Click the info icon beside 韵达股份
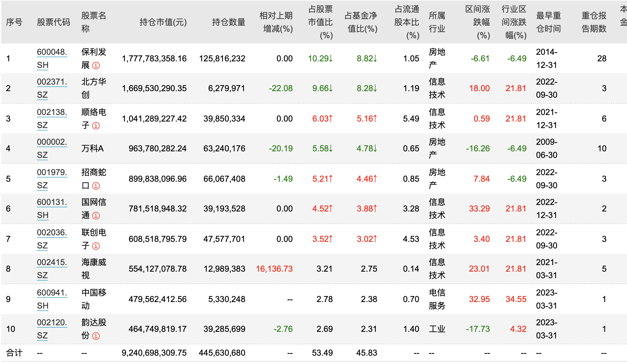The image size is (627, 364). click(x=96, y=336)
